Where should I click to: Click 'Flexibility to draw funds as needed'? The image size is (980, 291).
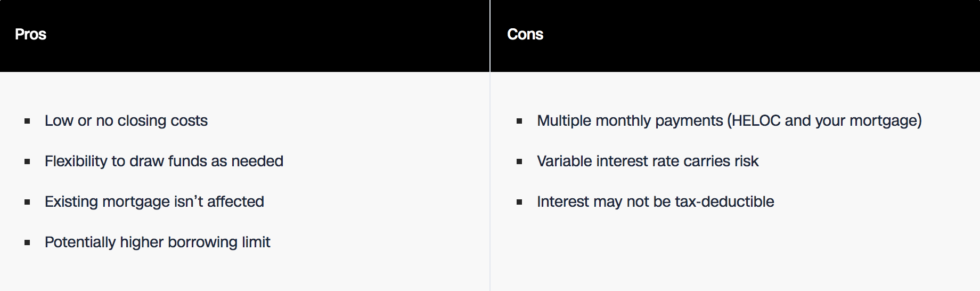(x=164, y=161)
